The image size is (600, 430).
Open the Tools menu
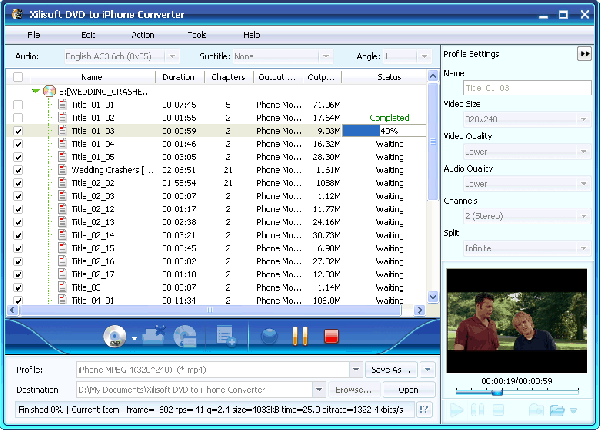coord(197,35)
